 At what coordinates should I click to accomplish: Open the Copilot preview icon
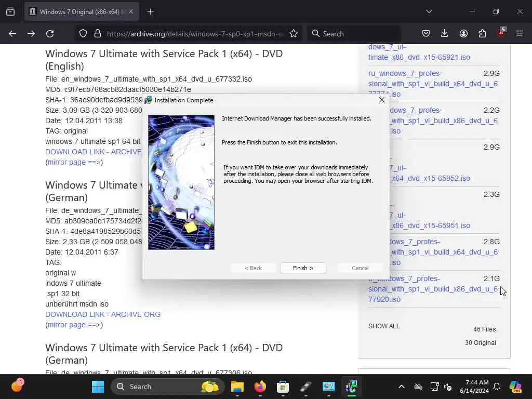tap(516, 387)
